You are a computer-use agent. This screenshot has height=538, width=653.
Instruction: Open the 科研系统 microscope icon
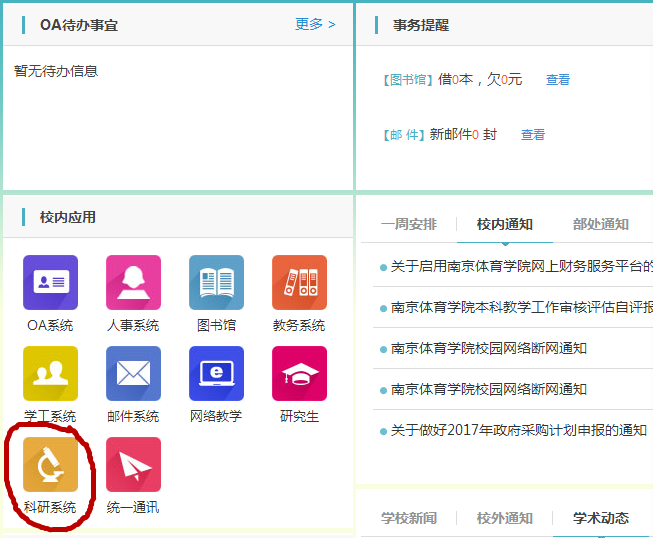[x=50, y=465]
